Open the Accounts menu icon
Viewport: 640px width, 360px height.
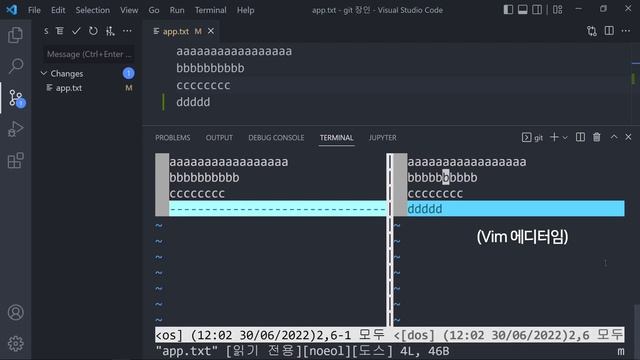click(x=16, y=312)
